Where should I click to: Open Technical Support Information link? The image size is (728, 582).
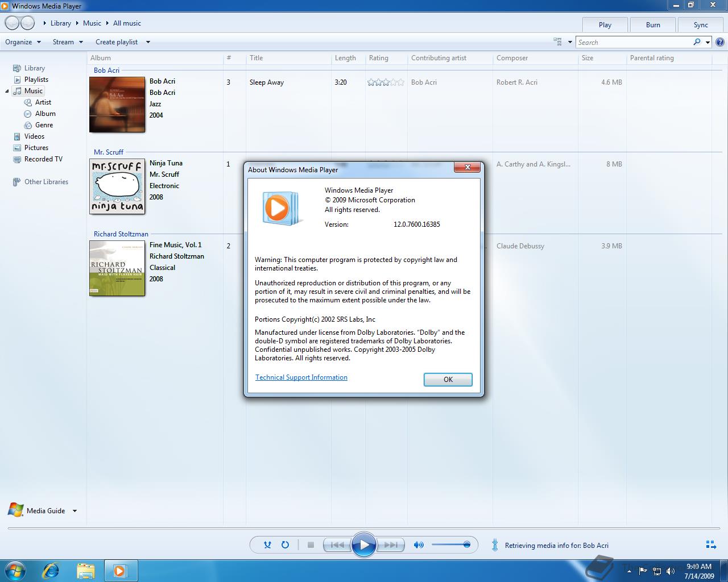(301, 377)
